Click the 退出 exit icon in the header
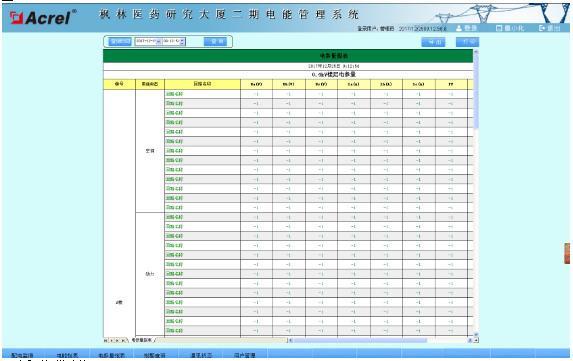This screenshot has height=361, width=573. coord(542,28)
